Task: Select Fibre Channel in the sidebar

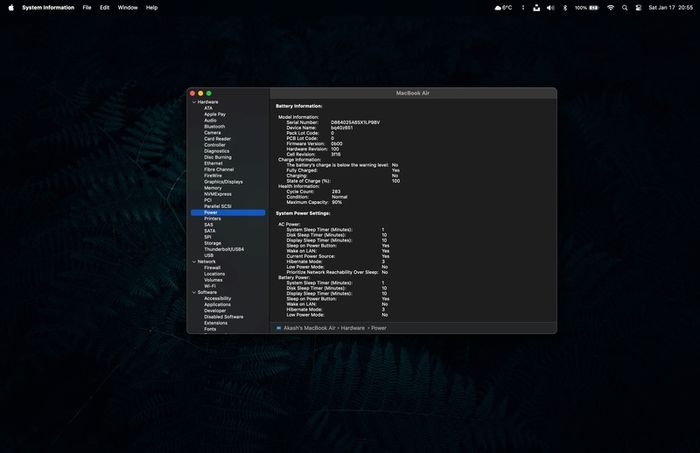Action: tap(219, 170)
